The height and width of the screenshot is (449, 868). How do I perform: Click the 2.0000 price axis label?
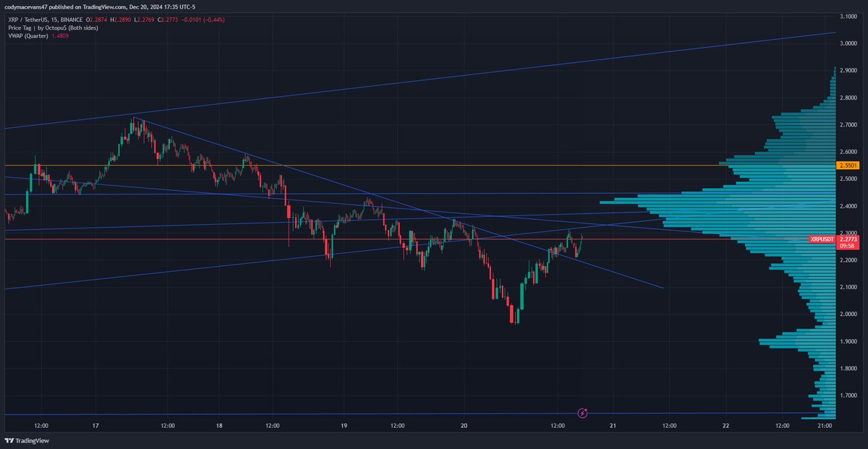coord(849,315)
